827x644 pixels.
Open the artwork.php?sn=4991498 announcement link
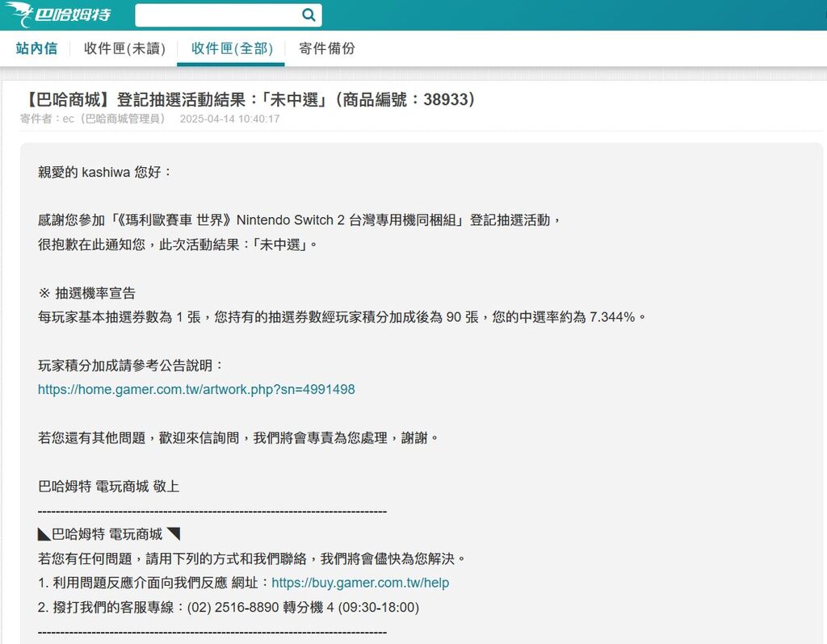coord(196,390)
